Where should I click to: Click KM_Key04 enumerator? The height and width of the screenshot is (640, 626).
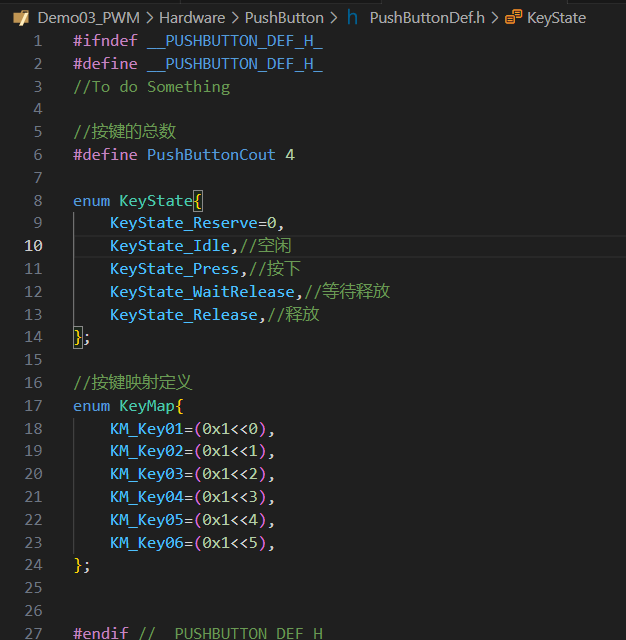pos(147,497)
